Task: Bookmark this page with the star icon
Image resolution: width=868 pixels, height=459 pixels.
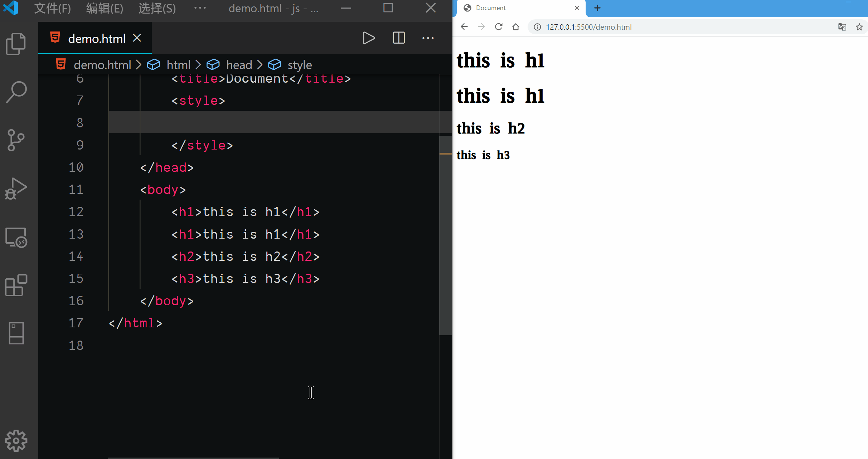Action: click(859, 27)
